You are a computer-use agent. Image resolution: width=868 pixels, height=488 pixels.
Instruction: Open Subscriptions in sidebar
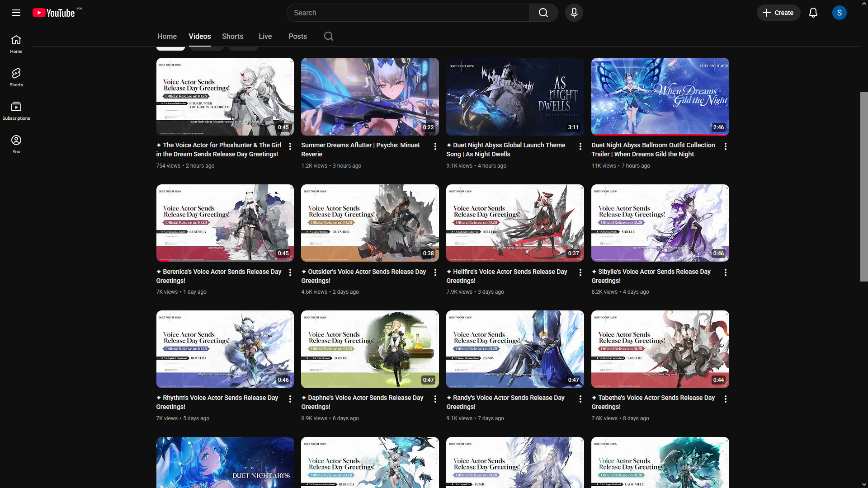coord(16,111)
